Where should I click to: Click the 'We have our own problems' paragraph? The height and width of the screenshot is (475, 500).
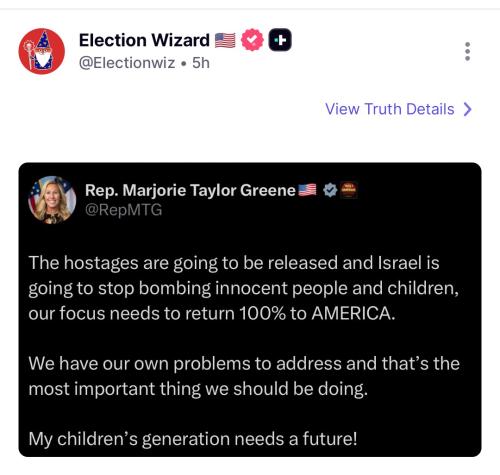(244, 376)
